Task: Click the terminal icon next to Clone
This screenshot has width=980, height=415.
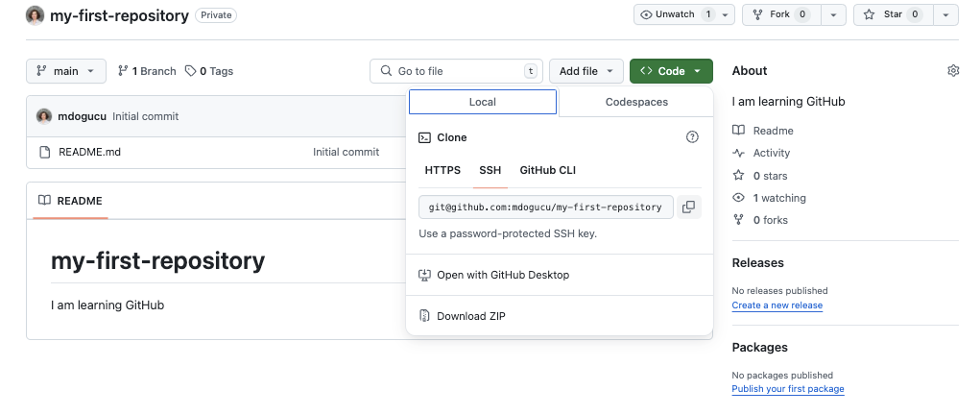Action: [x=424, y=137]
